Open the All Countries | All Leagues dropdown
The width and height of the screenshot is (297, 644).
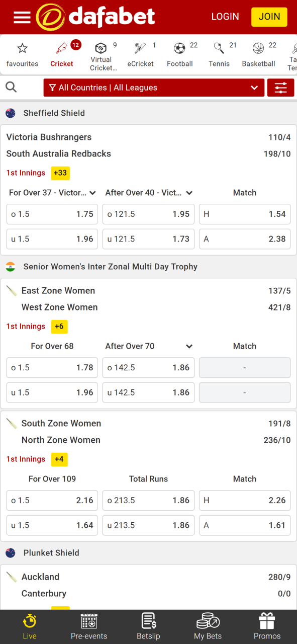[154, 87]
